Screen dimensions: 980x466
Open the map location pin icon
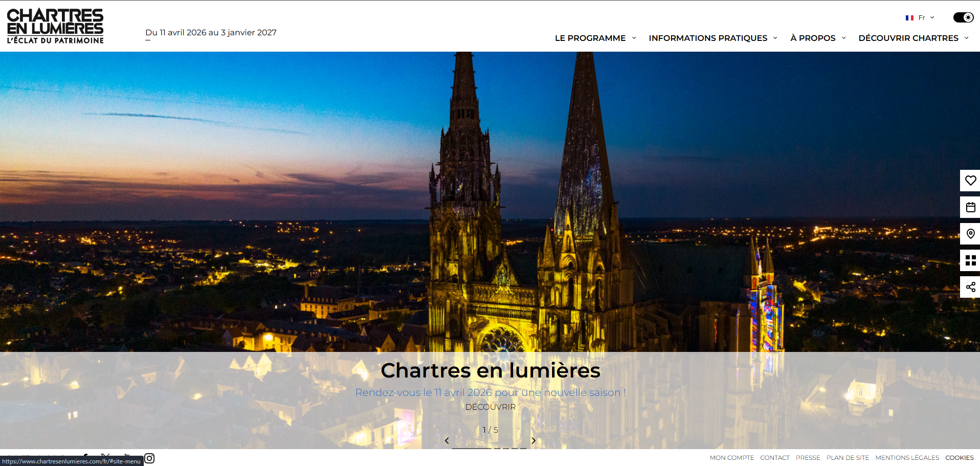[x=970, y=234]
